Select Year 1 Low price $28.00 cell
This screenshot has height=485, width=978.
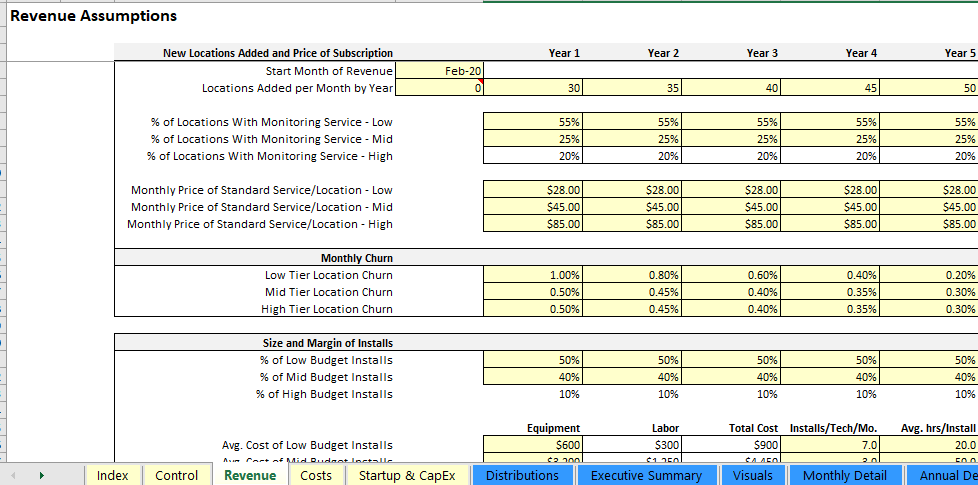(533, 190)
